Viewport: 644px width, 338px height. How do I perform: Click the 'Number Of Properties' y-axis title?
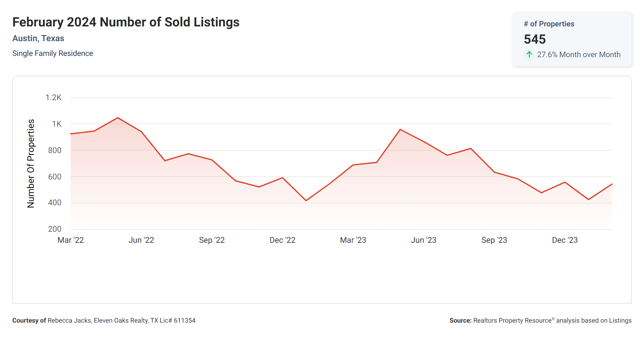(31, 163)
